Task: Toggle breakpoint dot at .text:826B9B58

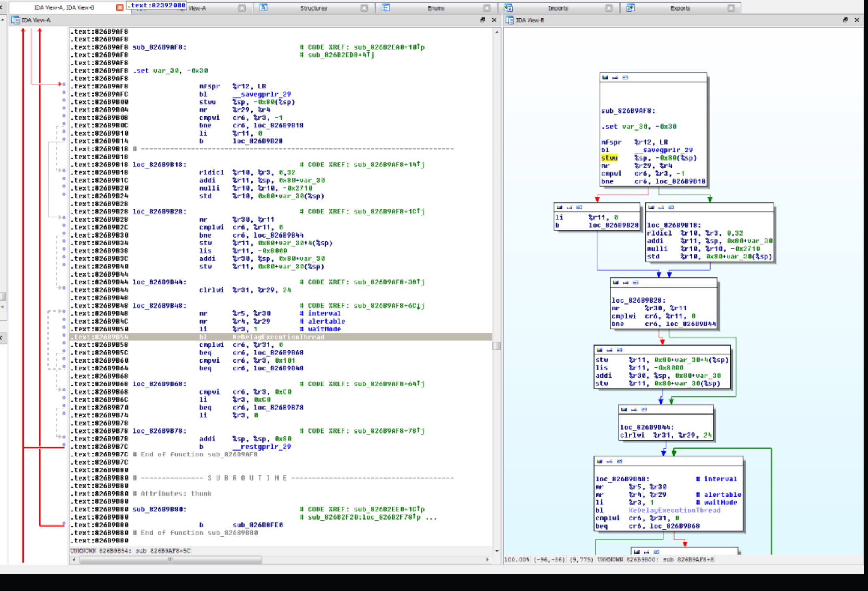Action: 64,343
